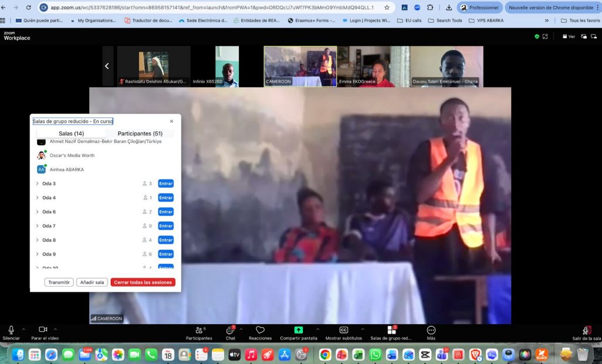Image resolution: width=602 pixels, height=364 pixels.
Task: Toggle camera with Parar el vídeo
Action: 43,331
